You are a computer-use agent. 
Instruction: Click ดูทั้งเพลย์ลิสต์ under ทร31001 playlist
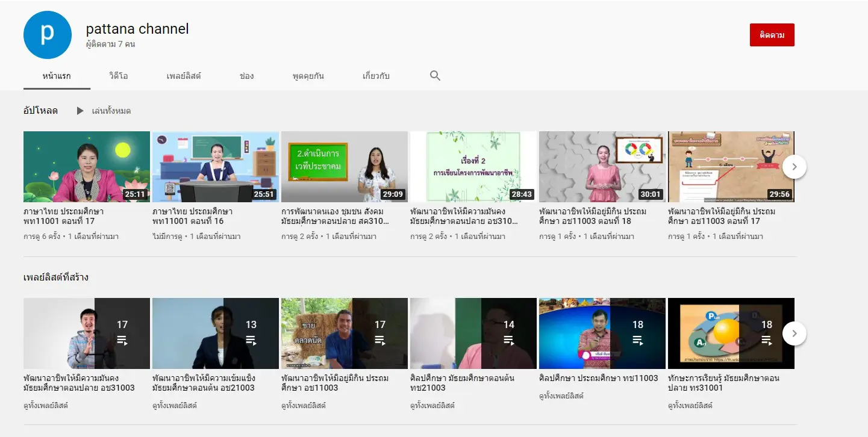pos(690,406)
